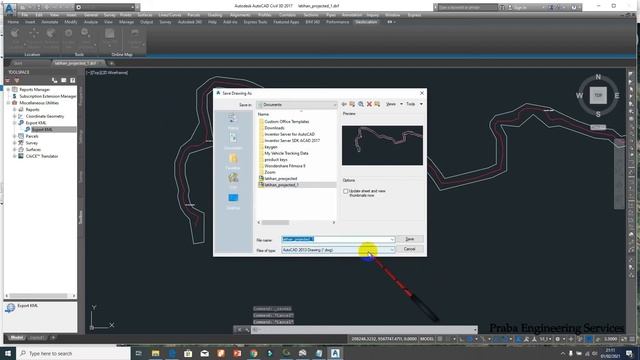Toggle grid display in status bar
Screen dimensions: 640x360
[440, 339]
